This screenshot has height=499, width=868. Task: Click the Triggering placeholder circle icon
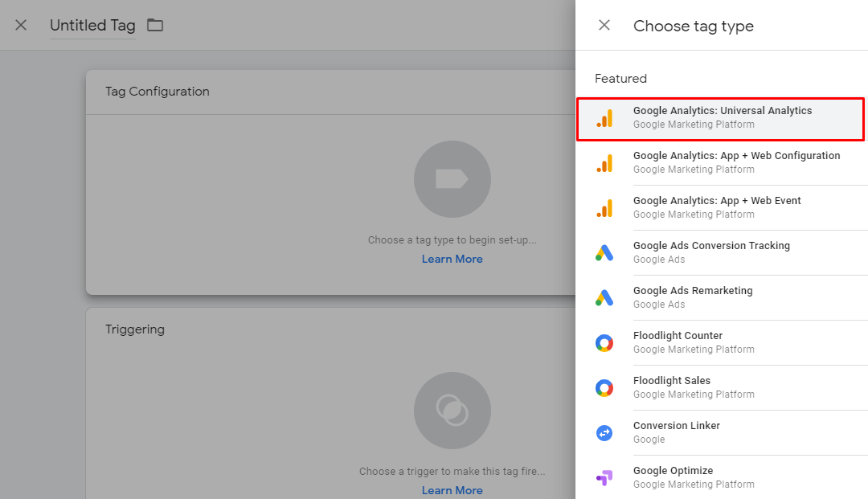tap(452, 411)
